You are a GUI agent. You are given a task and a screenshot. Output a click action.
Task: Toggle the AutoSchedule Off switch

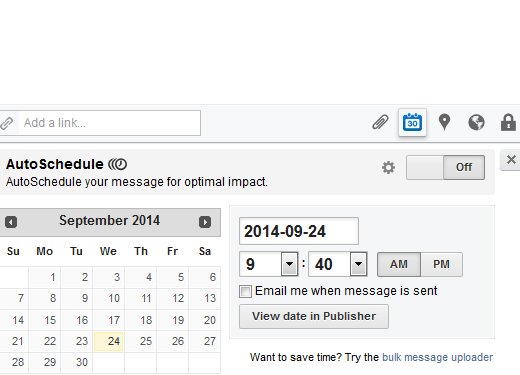[x=445, y=167]
